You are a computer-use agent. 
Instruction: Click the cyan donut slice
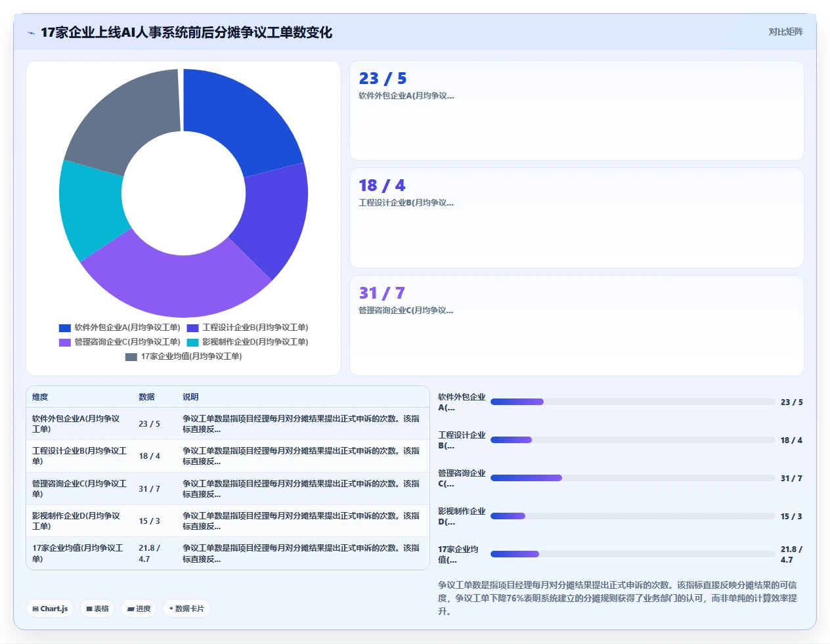[91, 207]
